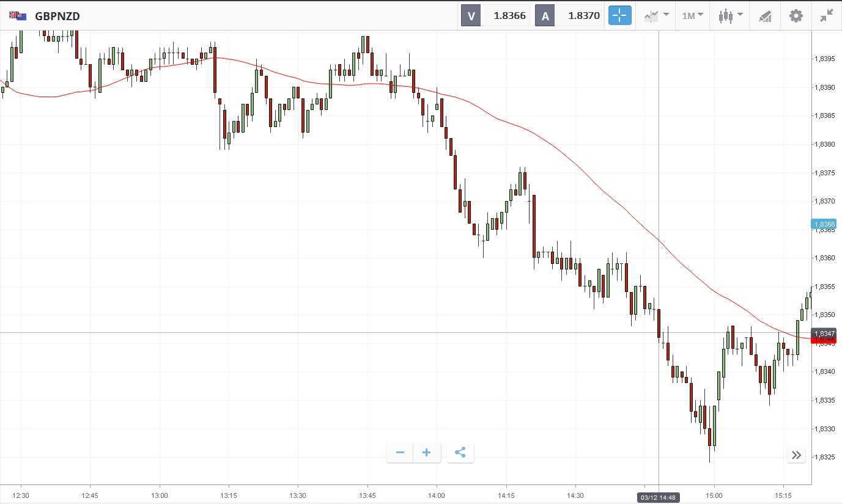Viewport: 842px width, 504px height.
Task: Open chart settings gear
Action: (796, 16)
